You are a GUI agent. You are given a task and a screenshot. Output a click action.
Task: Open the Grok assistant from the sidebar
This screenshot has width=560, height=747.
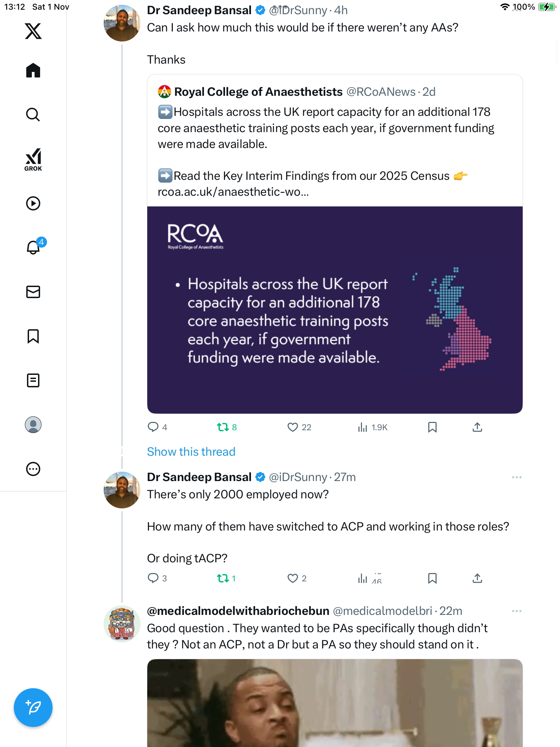tap(33, 159)
